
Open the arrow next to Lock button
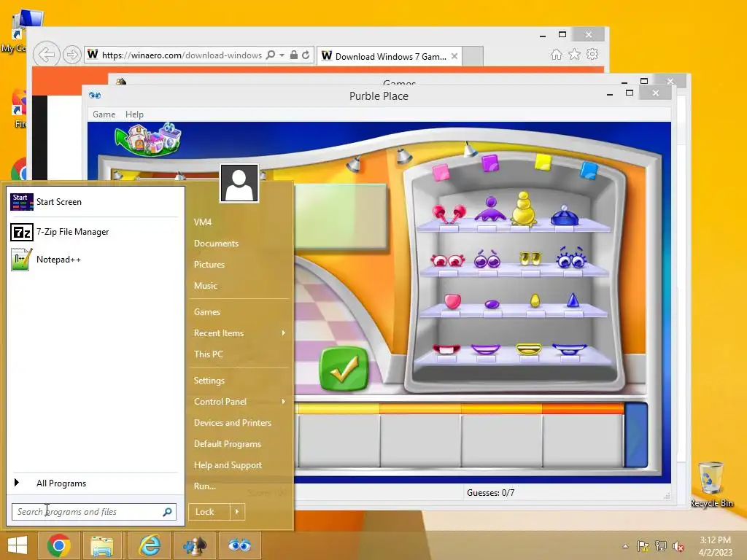[x=237, y=512]
